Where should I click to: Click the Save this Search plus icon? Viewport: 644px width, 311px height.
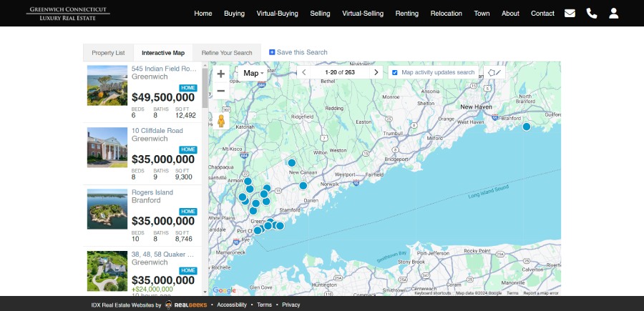pos(272,52)
